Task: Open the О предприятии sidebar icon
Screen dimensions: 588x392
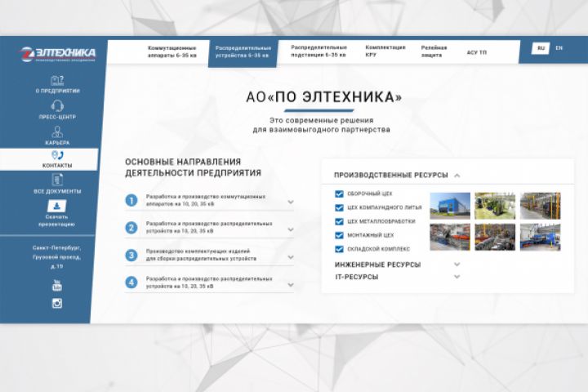Action: coord(57,81)
